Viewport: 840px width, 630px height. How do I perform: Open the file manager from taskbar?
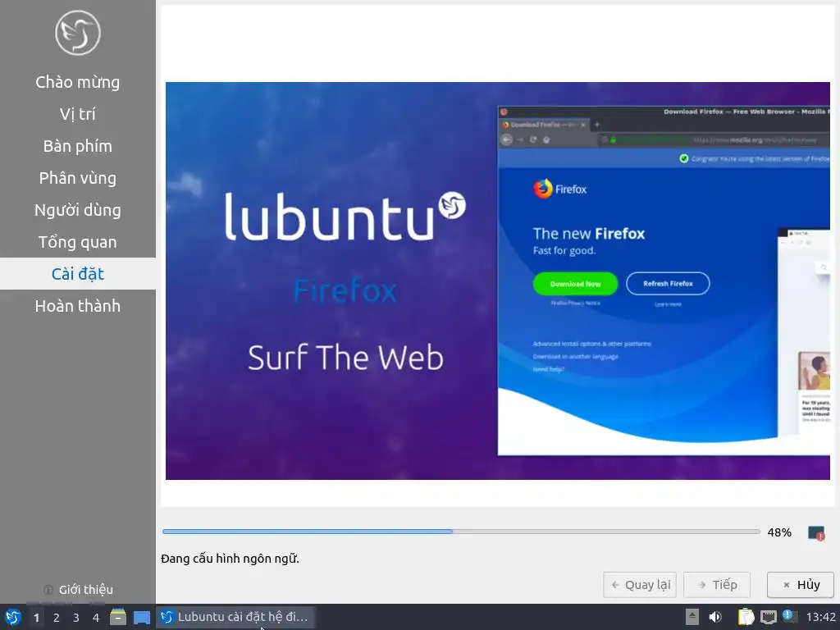click(x=118, y=617)
